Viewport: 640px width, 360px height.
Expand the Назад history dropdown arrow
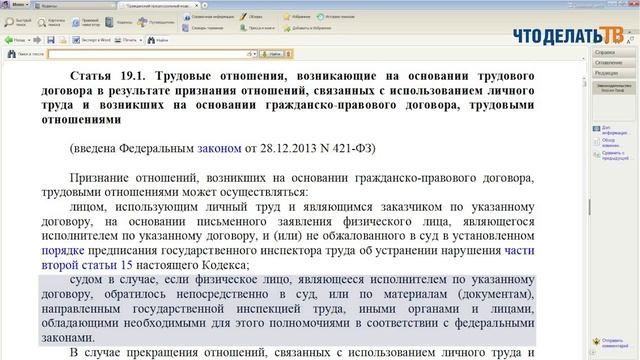(x=29, y=40)
